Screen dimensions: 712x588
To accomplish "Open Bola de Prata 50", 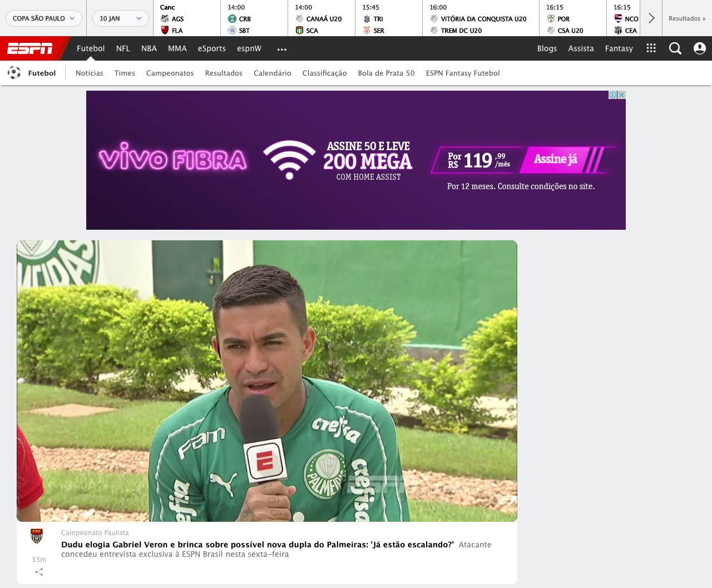I will pyautogui.click(x=387, y=73).
